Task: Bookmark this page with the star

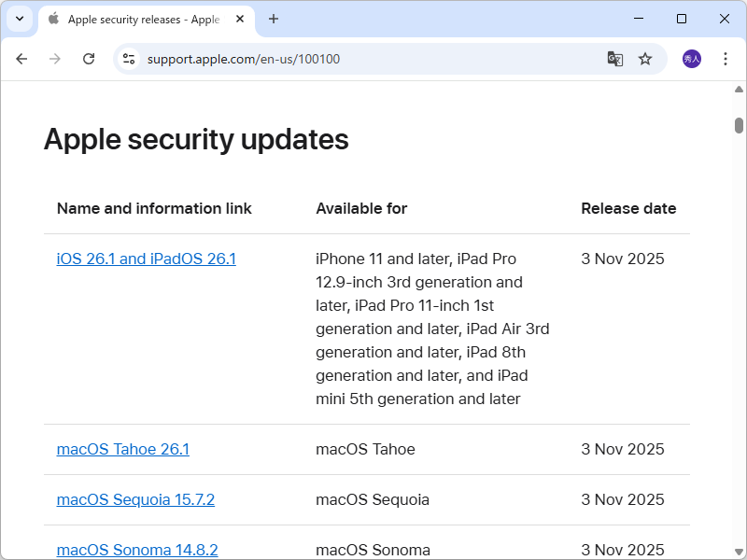Action: point(645,58)
